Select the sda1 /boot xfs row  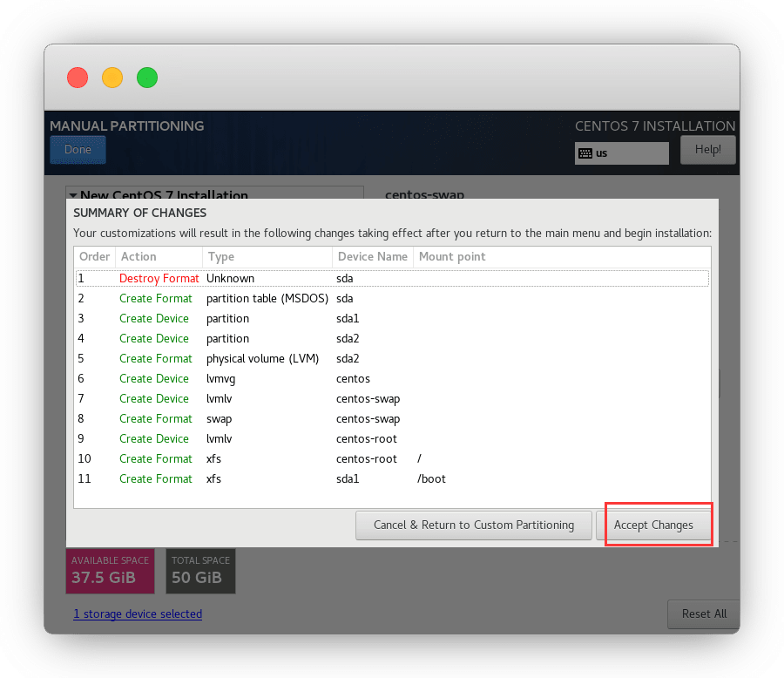click(392, 479)
